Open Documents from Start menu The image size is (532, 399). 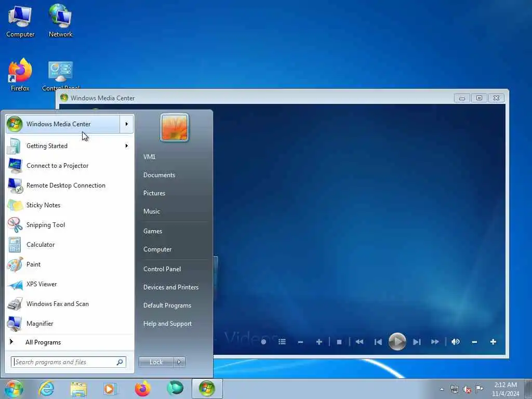point(159,175)
